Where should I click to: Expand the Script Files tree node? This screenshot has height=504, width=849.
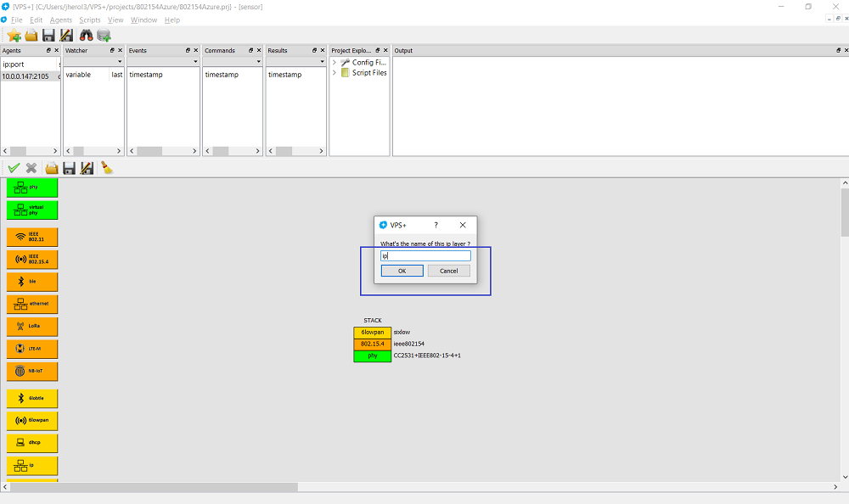point(335,73)
